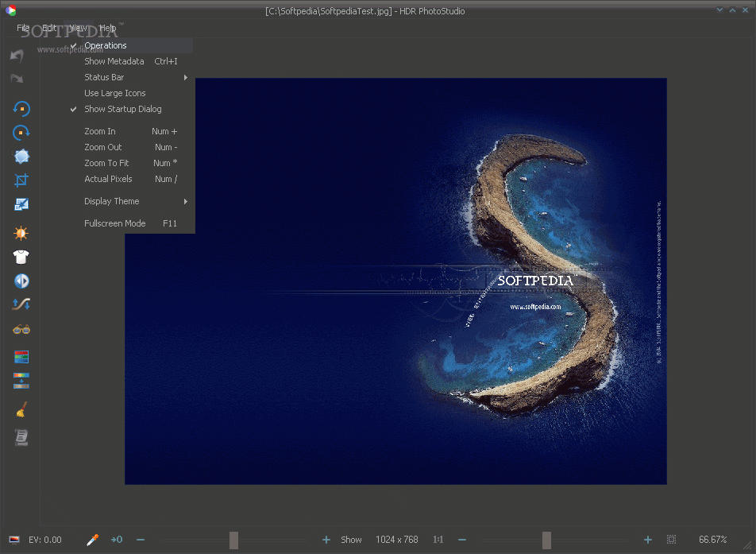The image size is (756, 554).
Task: Decrease exposure with the left minus button
Action: (141, 540)
